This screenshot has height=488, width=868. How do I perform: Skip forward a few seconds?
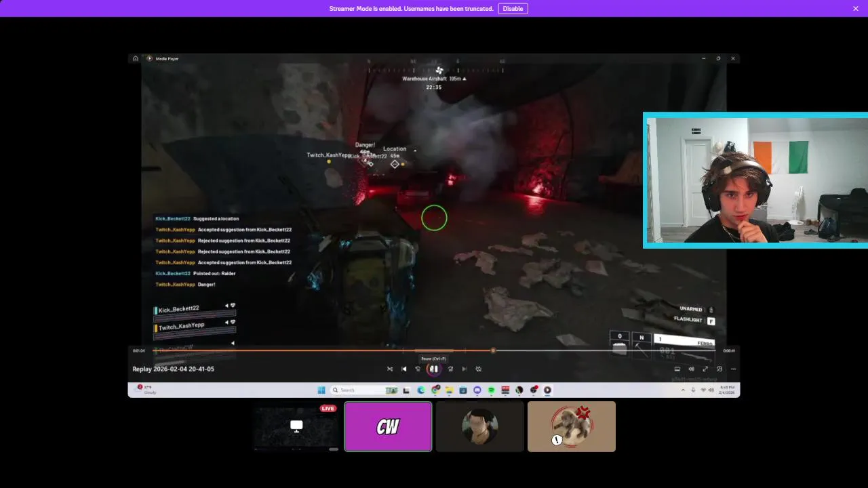(x=450, y=369)
